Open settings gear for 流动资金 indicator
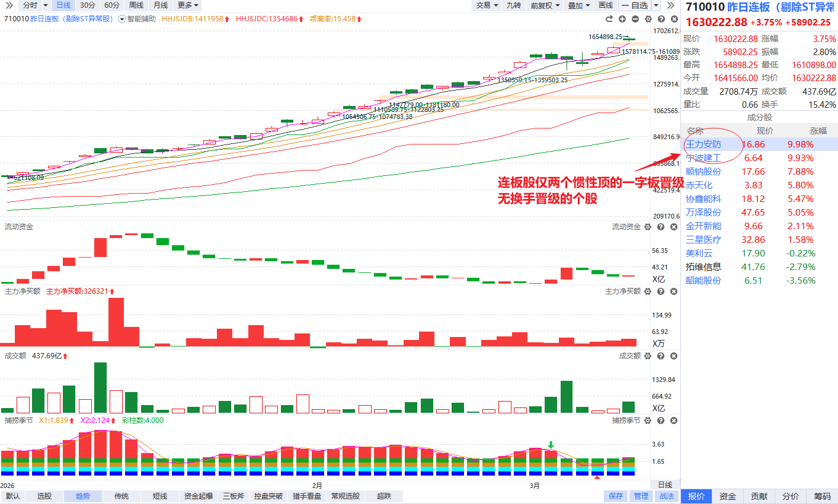This screenshot has width=838, height=504. click(648, 227)
